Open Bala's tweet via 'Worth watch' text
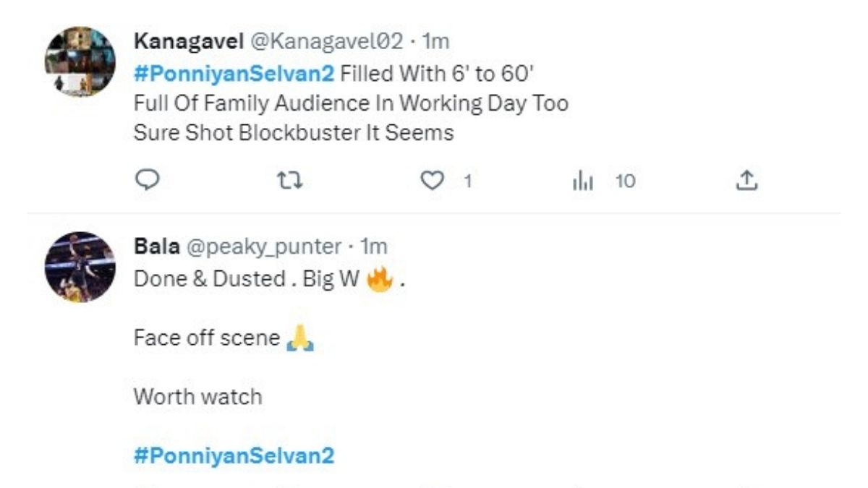The height and width of the screenshot is (488, 868). pyautogui.click(x=197, y=396)
